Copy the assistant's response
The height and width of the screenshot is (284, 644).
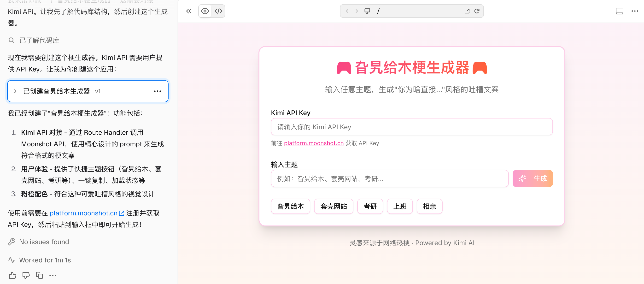39,275
